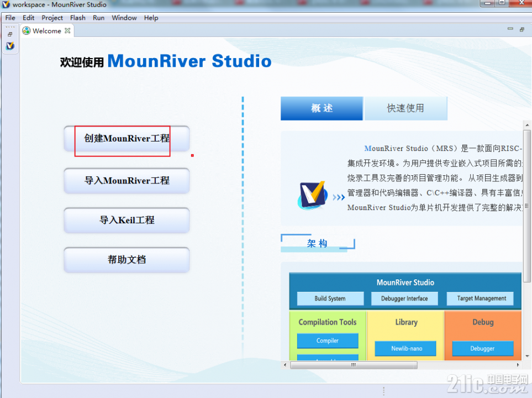Switch to the 快速使用 tab

coord(406,108)
